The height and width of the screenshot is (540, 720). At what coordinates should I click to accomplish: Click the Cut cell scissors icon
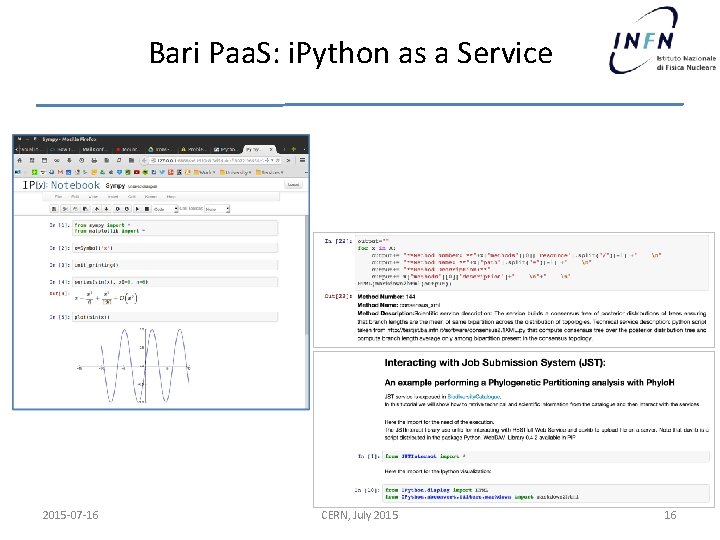[x=65, y=209]
